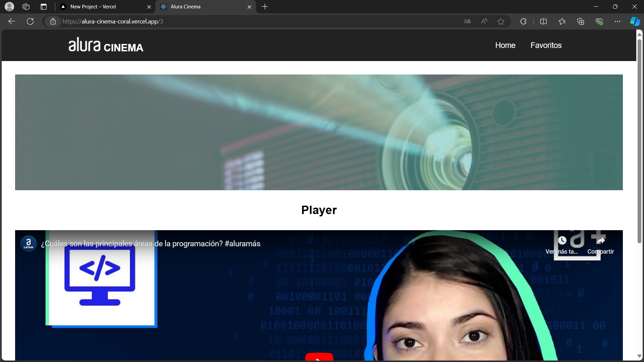Click the Compartir share icon
Viewport: 644px width, 362px height.
(x=600, y=241)
